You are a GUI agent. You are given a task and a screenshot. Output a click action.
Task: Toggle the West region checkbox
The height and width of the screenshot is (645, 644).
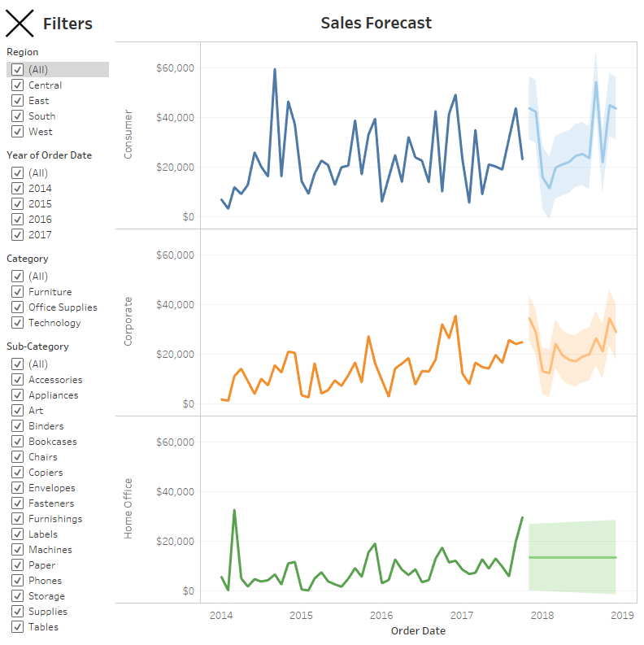click(x=17, y=132)
